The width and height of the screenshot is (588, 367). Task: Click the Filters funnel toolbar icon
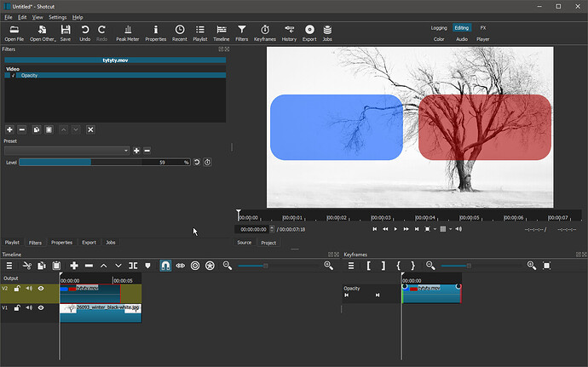(242, 33)
